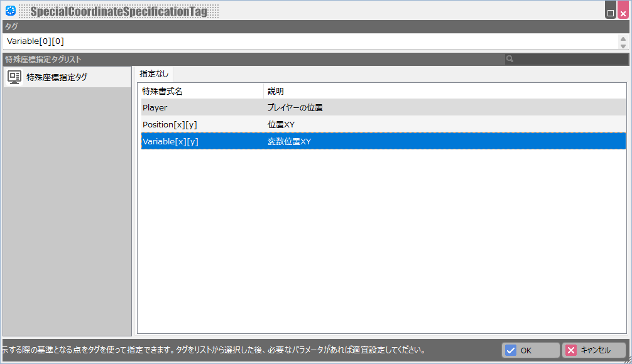632x364 pixels.
Task: Click the monitor icon beside 特殊座標指定タグ
Action: click(x=14, y=77)
